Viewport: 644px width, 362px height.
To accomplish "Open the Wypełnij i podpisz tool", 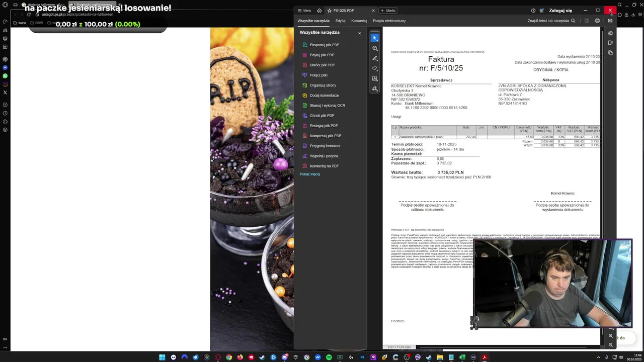I will (x=320, y=155).
